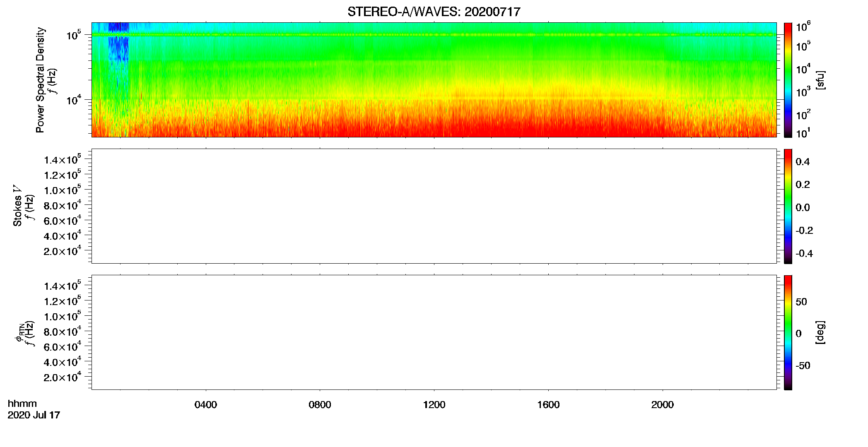Click the 0800 time tick label
Screen dimensions: 868x447
click(320, 405)
